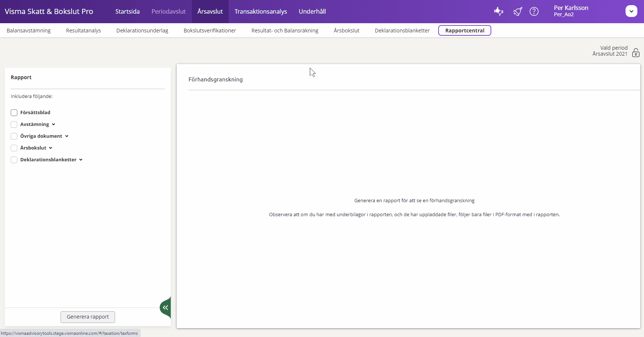Open help with the question mark icon
This screenshot has width=644, height=337.
[x=534, y=11]
